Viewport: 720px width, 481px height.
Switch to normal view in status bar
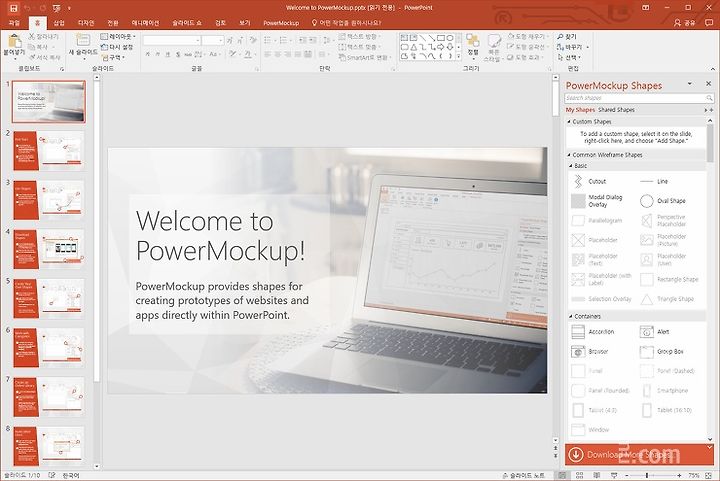click(562, 475)
